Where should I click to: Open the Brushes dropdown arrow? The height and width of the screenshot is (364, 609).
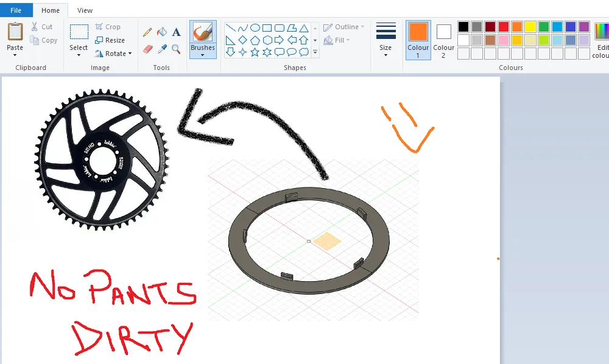point(202,55)
